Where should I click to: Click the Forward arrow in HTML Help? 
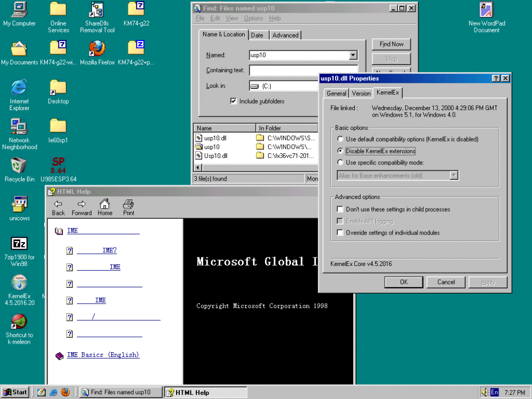pos(81,207)
